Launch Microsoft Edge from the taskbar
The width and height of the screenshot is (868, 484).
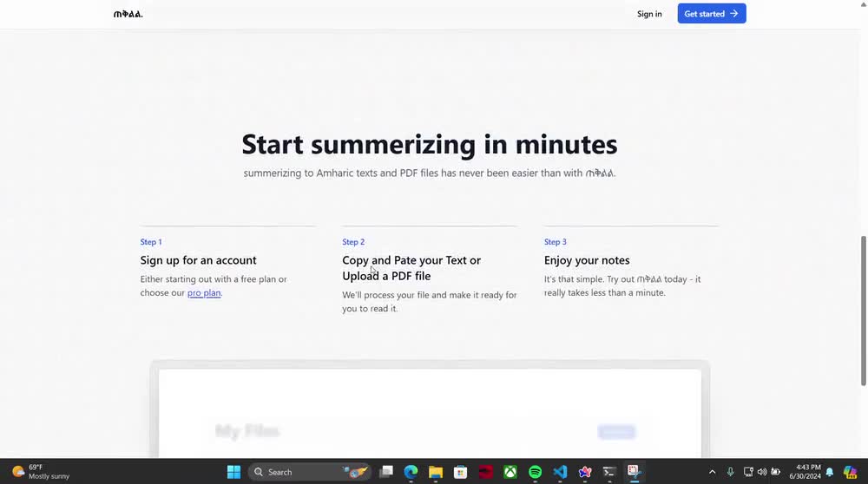point(411,472)
